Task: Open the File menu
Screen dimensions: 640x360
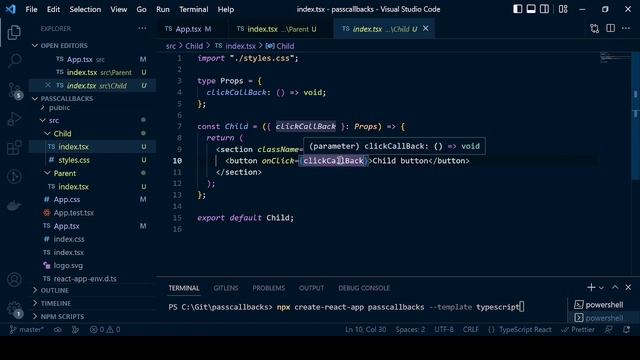Action: 31,9
